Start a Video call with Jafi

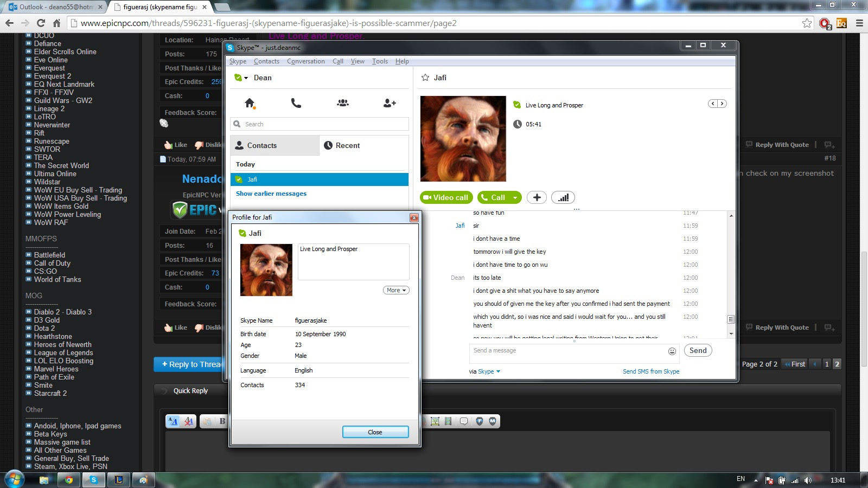click(x=446, y=197)
